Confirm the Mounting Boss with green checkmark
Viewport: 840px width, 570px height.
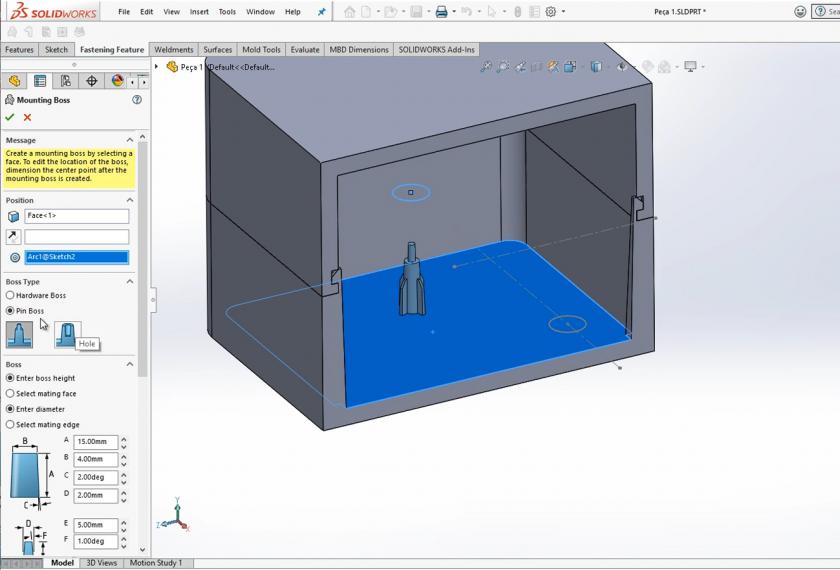pos(10,118)
